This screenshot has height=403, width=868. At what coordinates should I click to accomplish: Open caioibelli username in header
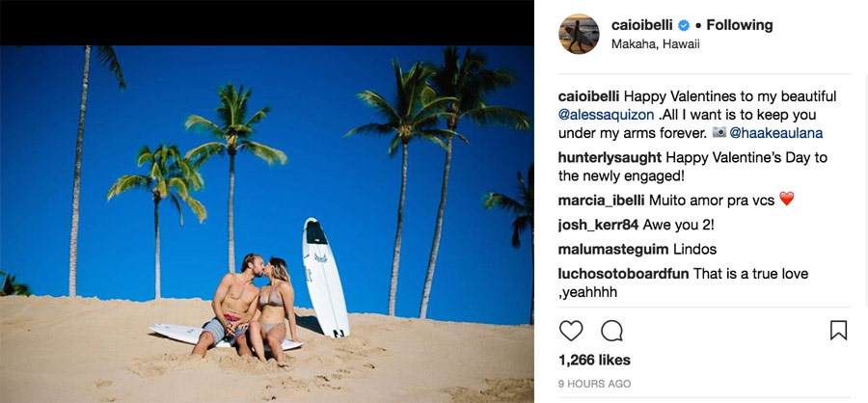(642, 25)
